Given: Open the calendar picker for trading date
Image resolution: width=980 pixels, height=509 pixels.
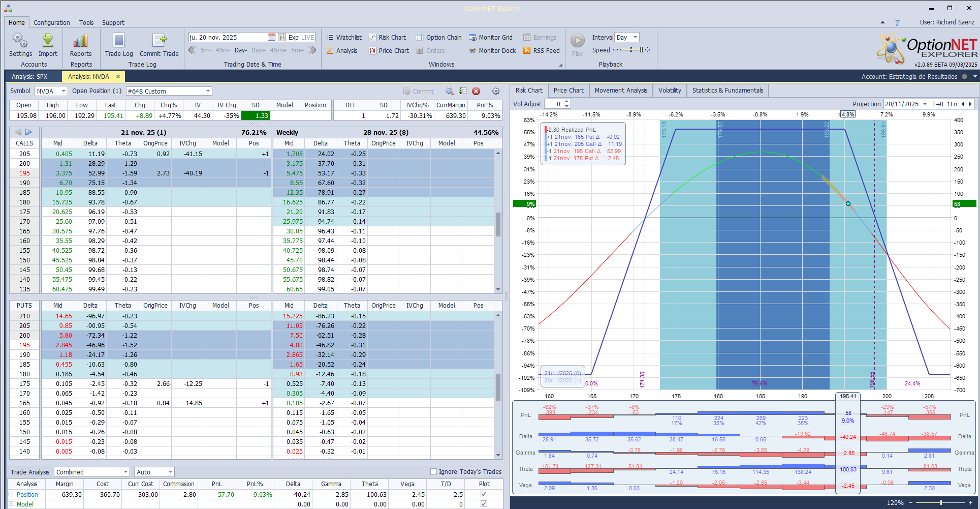Looking at the screenshot, I should (x=271, y=37).
